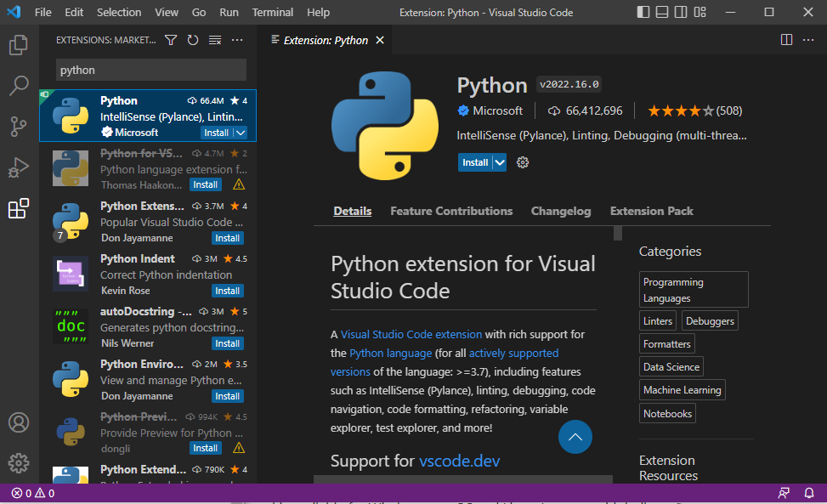Open the Manage gear in activity bar
Image resolution: width=827 pixels, height=504 pixels.
[19, 463]
